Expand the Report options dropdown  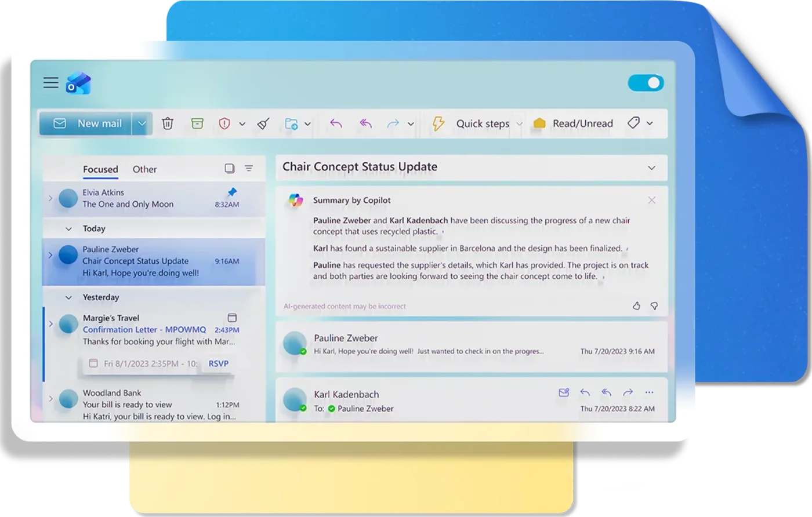[242, 124]
